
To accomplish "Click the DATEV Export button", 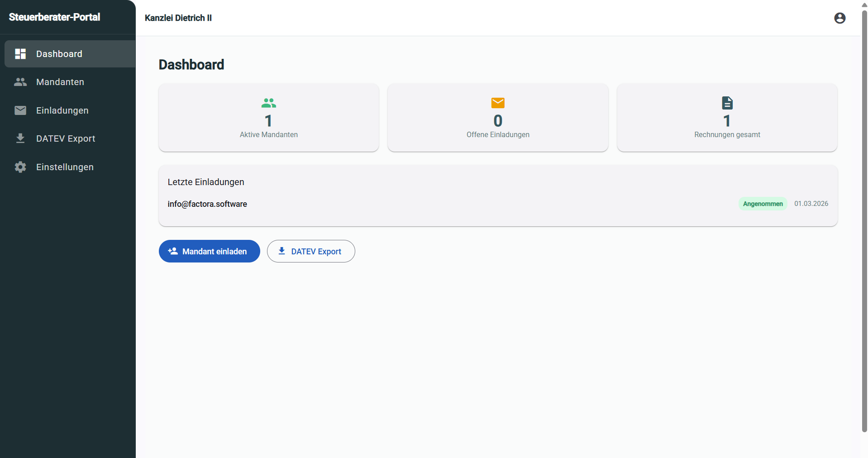I will [x=311, y=251].
